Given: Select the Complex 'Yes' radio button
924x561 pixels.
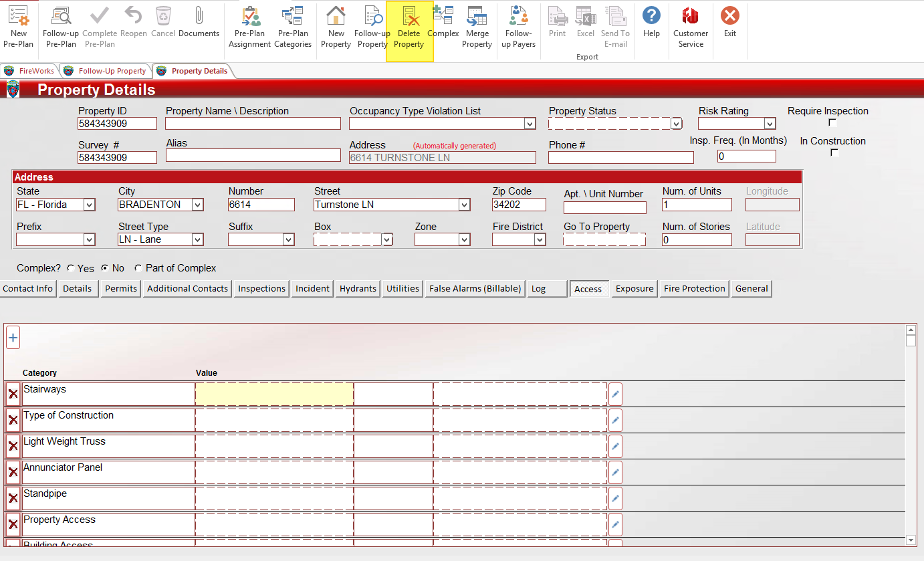Looking at the screenshot, I should (72, 268).
